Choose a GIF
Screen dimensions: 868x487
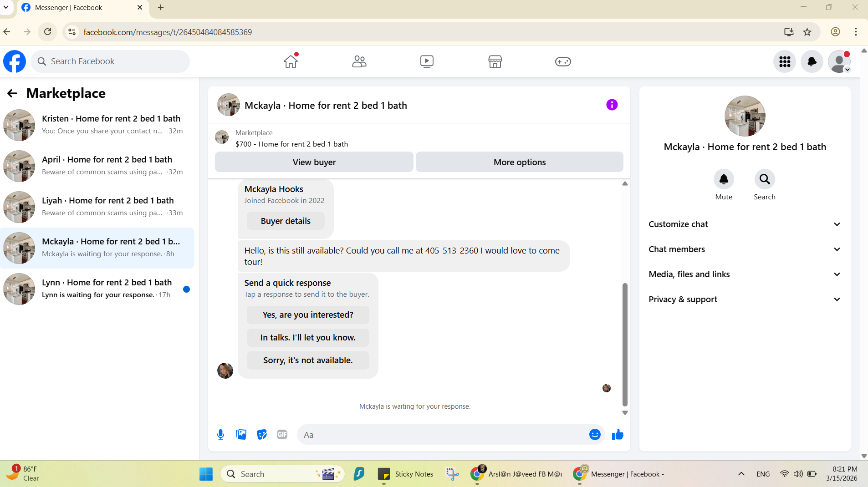tap(282, 435)
